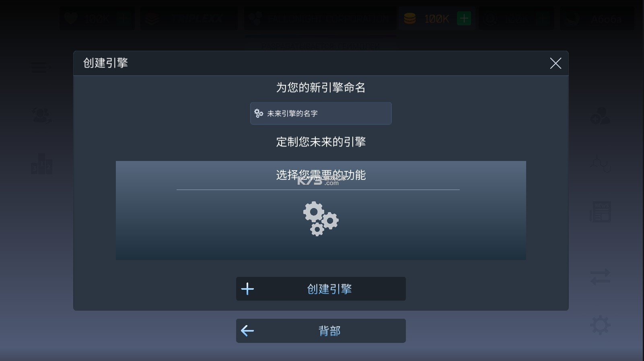Click the add staff person icon on right
The width and height of the screenshot is (644, 361).
point(600,116)
